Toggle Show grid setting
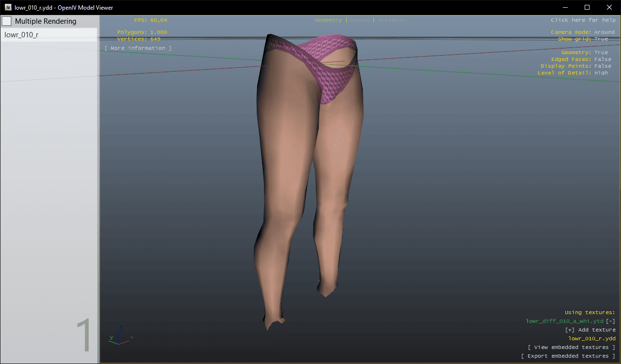This screenshot has width=621, height=364. tap(601, 39)
